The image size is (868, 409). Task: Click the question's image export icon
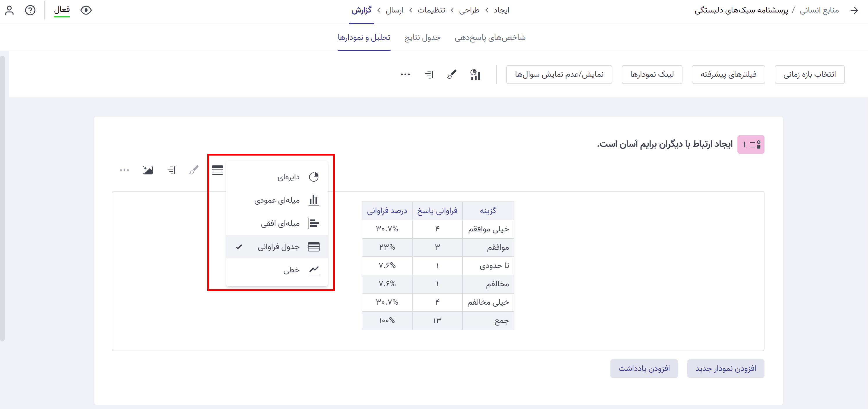pos(148,170)
